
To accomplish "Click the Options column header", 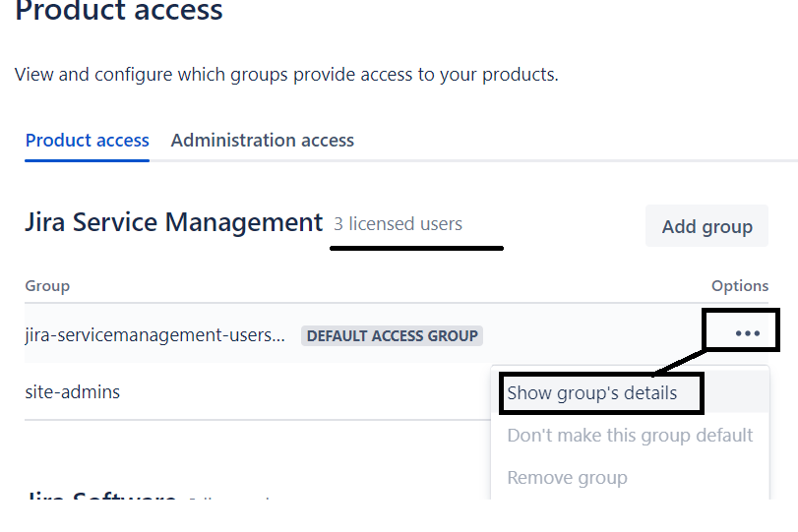I will coord(740,286).
